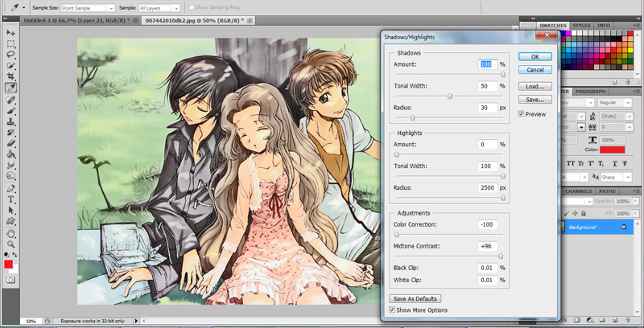Click the Shadows Tonal Width slider handle
The height and width of the screenshot is (328, 644).
[x=449, y=96]
